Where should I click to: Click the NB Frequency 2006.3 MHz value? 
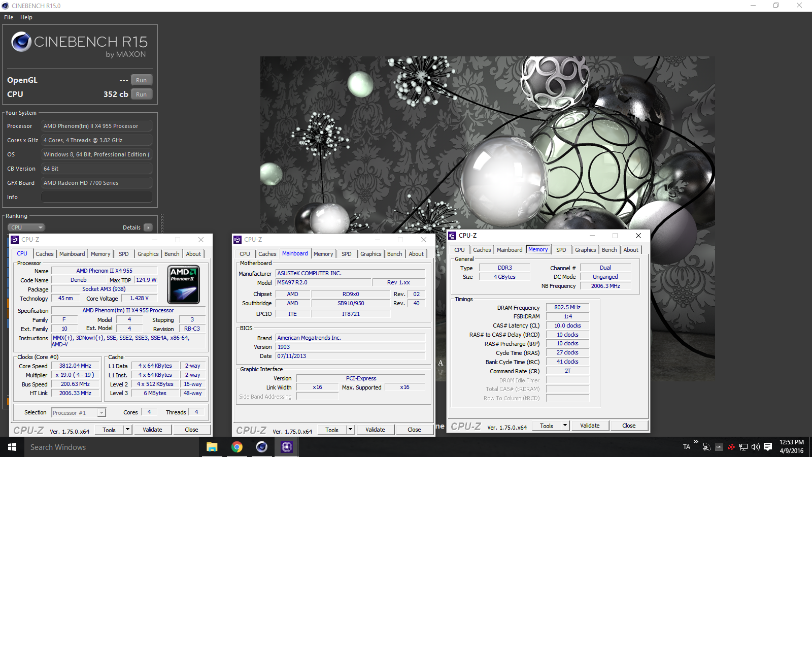tap(605, 286)
